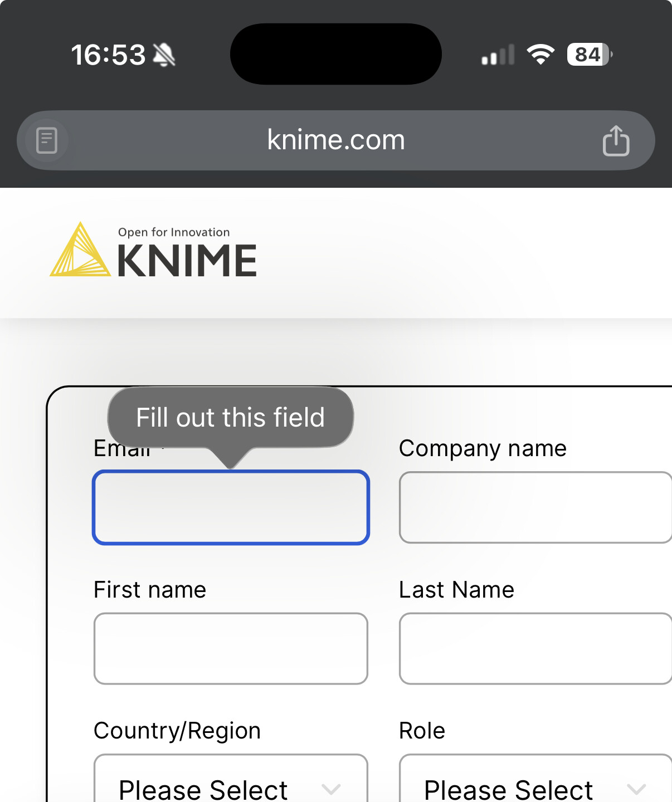Tap the 16:53 clock in status bar
This screenshot has height=802, width=672.
[x=108, y=55]
